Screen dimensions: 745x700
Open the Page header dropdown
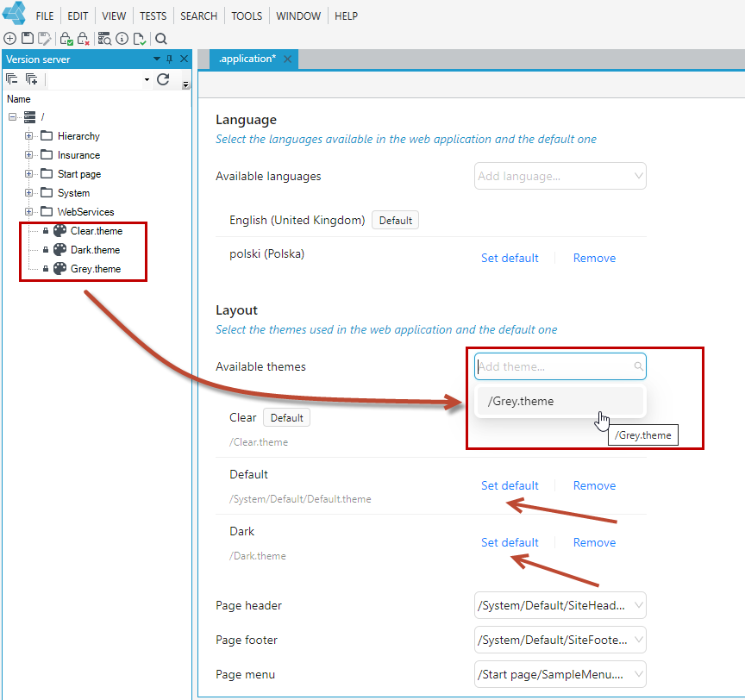560,605
